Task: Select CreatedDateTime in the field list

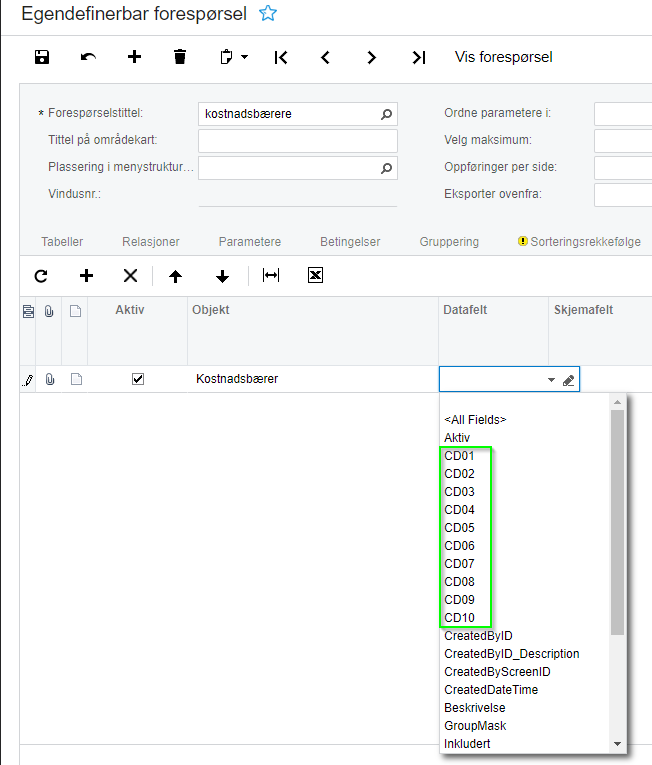Action: [x=491, y=690]
